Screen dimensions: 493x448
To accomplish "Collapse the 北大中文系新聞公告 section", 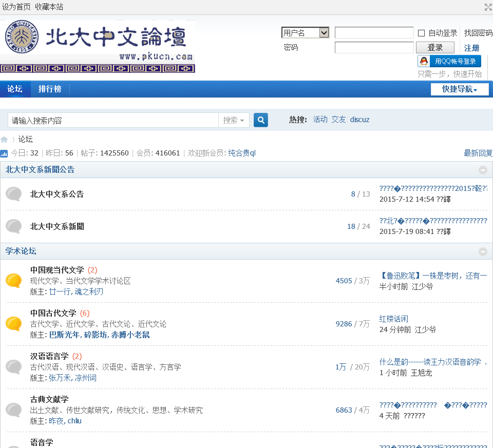I will (x=483, y=170).
